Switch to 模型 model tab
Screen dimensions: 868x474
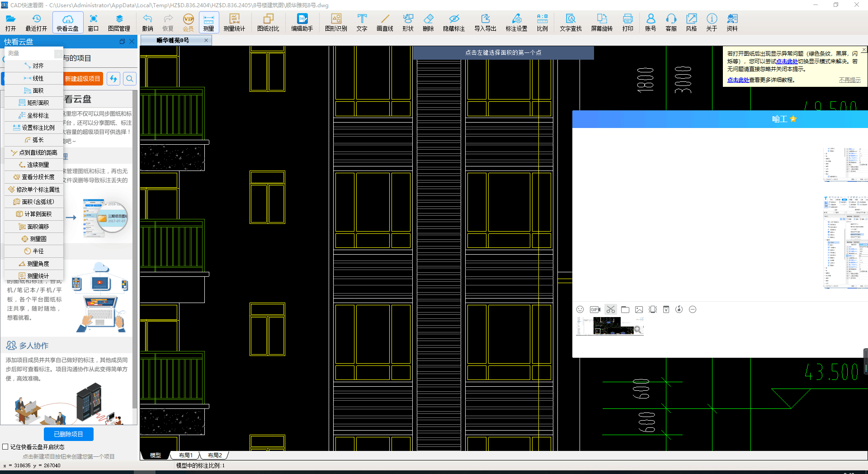click(155, 455)
